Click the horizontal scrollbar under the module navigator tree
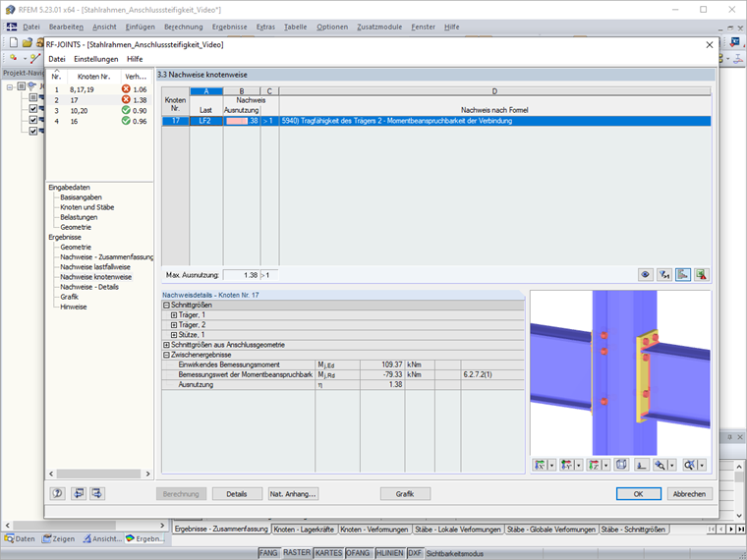 coord(98,474)
